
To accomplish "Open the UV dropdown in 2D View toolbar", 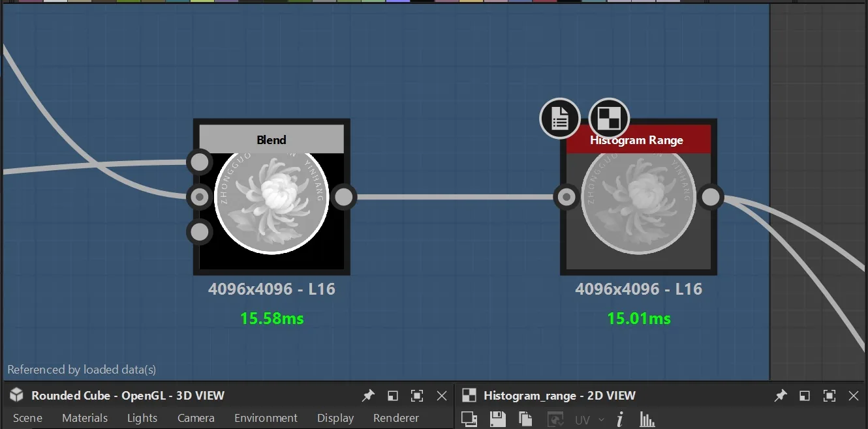I will [x=589, y=420].
